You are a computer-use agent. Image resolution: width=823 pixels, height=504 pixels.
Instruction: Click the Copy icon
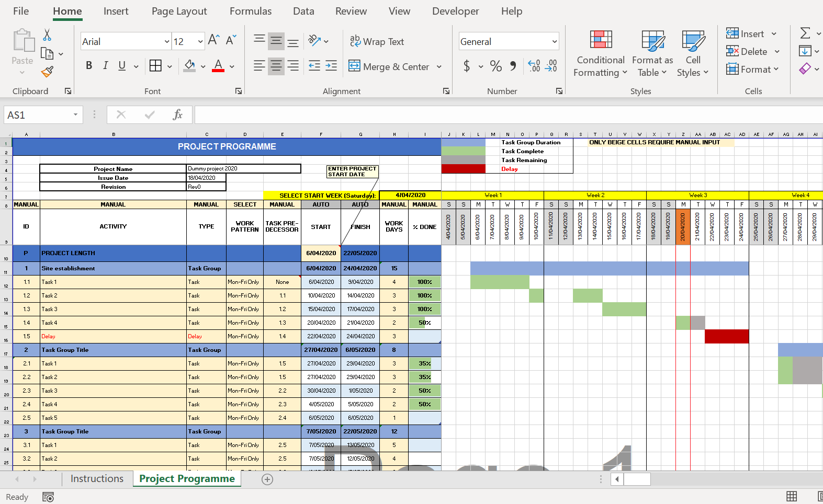[x=47, y=53]
